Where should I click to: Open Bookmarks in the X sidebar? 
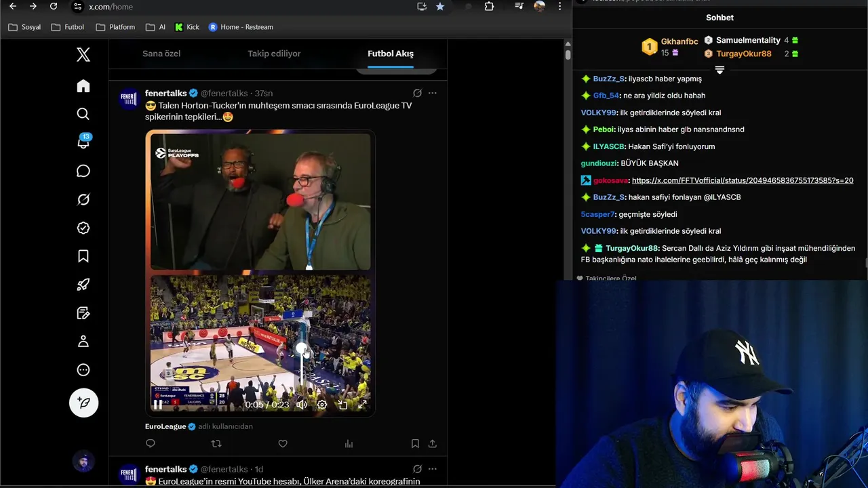tap(83, 256)
